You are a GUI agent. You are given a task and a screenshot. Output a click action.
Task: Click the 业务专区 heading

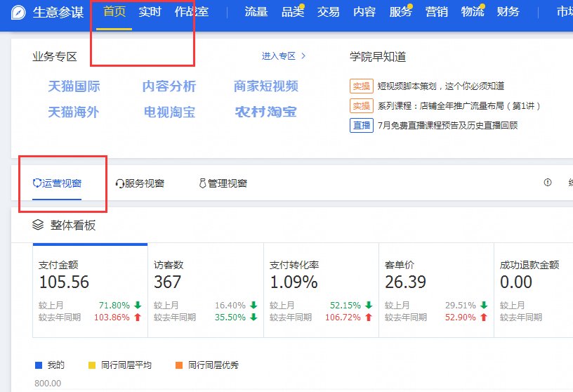[55, 57]
